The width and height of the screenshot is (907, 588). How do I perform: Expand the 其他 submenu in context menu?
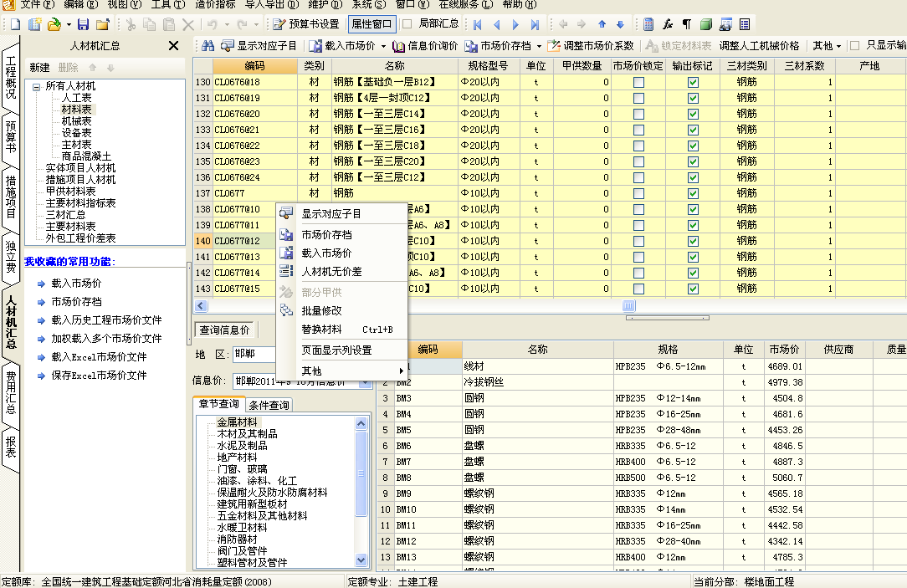(342, 371)
